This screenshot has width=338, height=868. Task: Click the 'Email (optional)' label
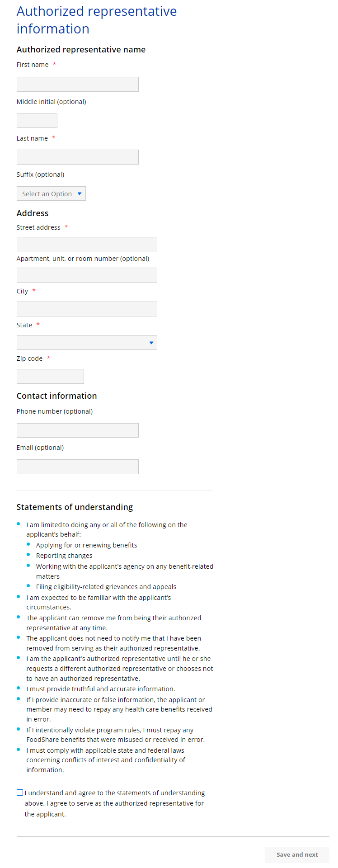point(40,448)
